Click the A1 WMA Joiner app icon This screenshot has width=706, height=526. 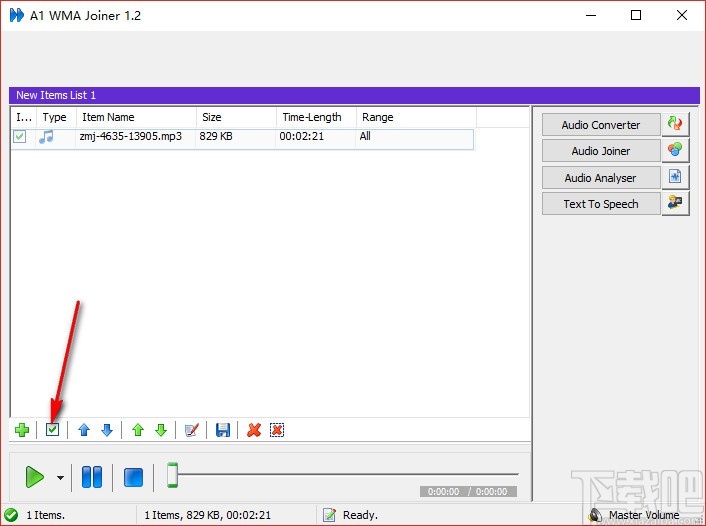pyautogui.click(x=16, y=15)
